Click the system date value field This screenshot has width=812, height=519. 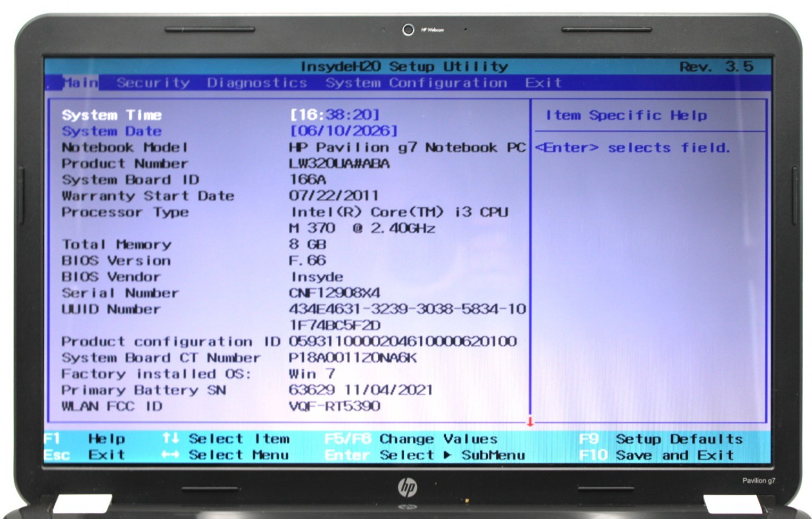pyautogui.click(x=344, y=131)
